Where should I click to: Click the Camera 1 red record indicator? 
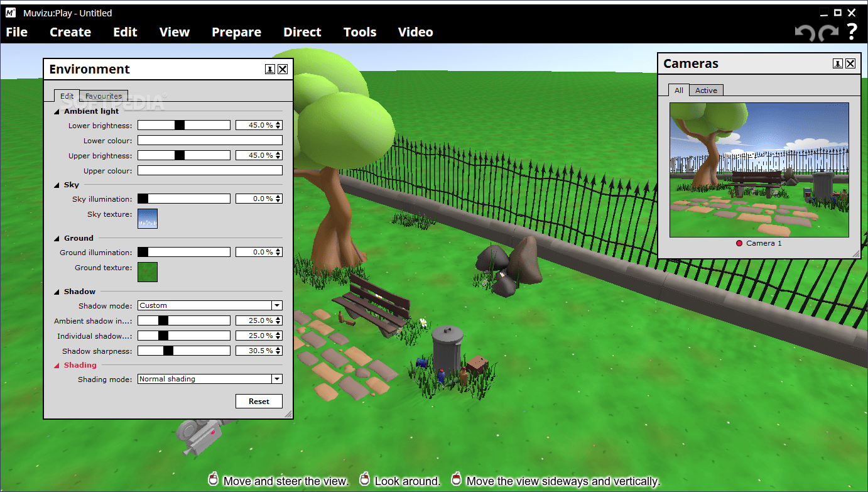coord(739,243)
